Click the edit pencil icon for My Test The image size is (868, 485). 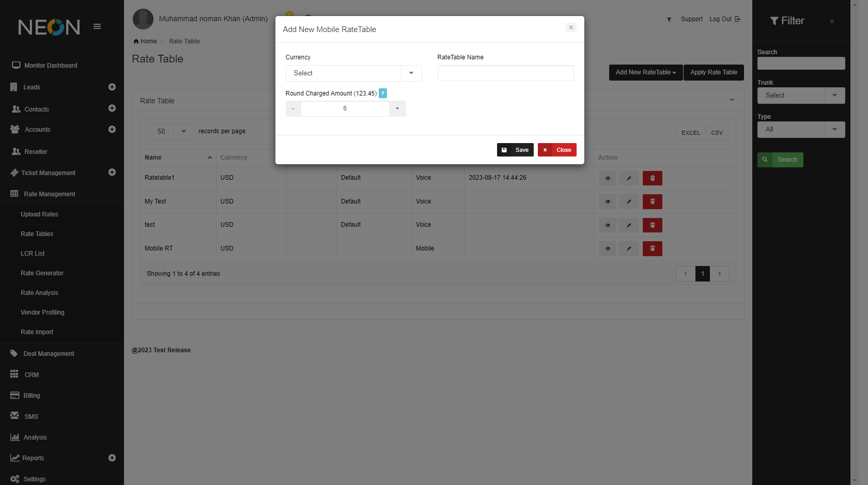tap(629, 201)
